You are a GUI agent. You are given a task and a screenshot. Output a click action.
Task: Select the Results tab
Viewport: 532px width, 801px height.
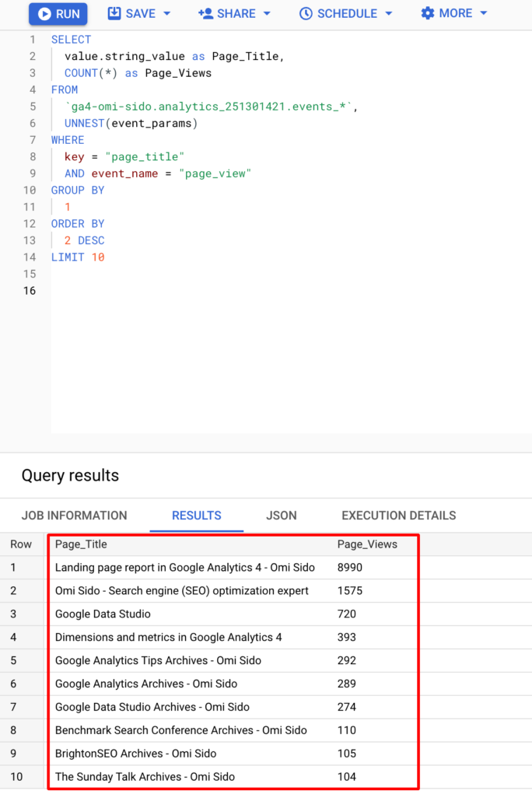coord(196,516)
